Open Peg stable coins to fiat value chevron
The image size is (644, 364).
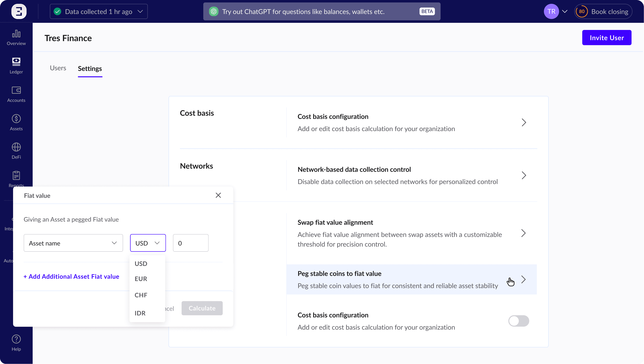(523, 279)
